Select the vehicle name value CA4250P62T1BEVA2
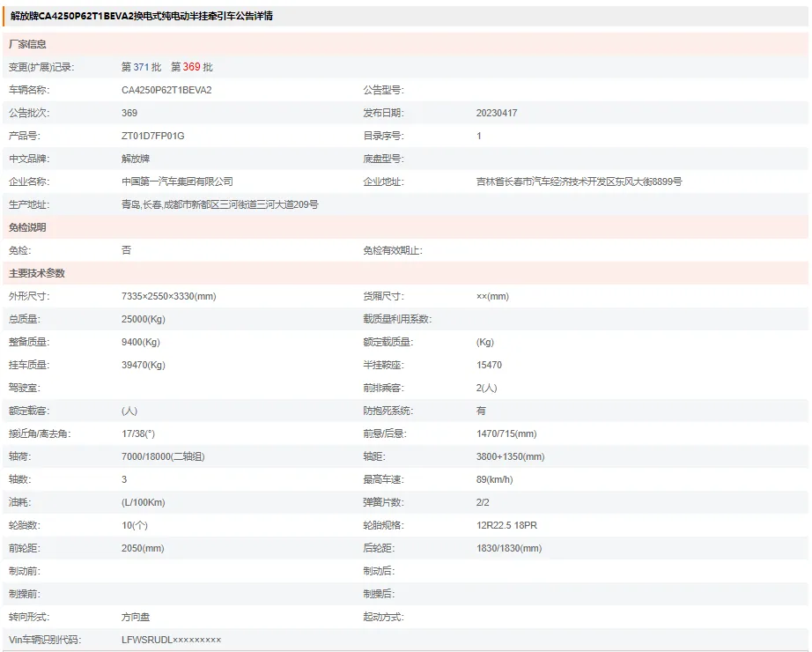The height and width of the screenshot is (652, 812). coord(166,90)
